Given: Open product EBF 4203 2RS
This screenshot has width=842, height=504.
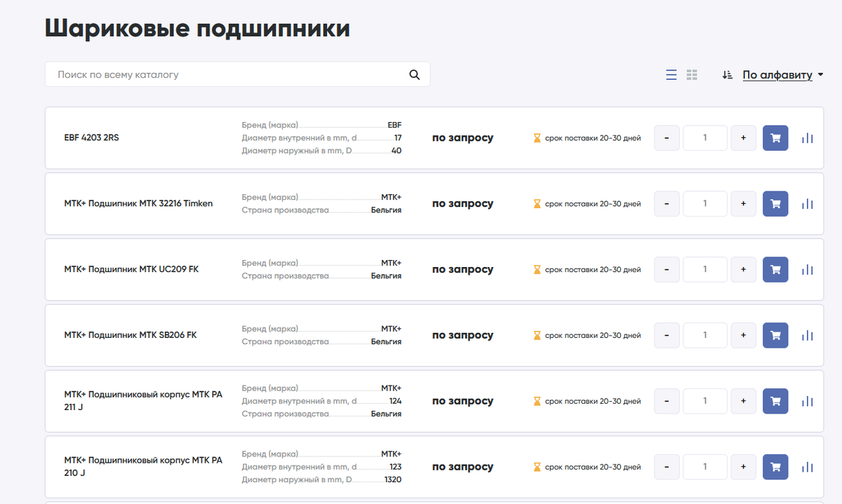Looking at the screenshot, I should pyautogui.click(x=91, y=138).
